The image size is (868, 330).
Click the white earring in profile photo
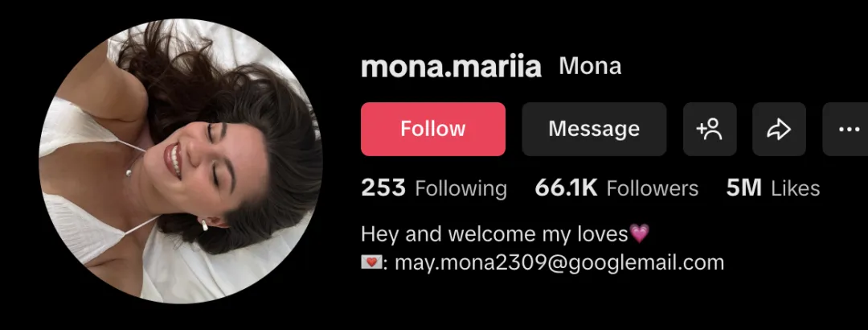pos(205,225)
